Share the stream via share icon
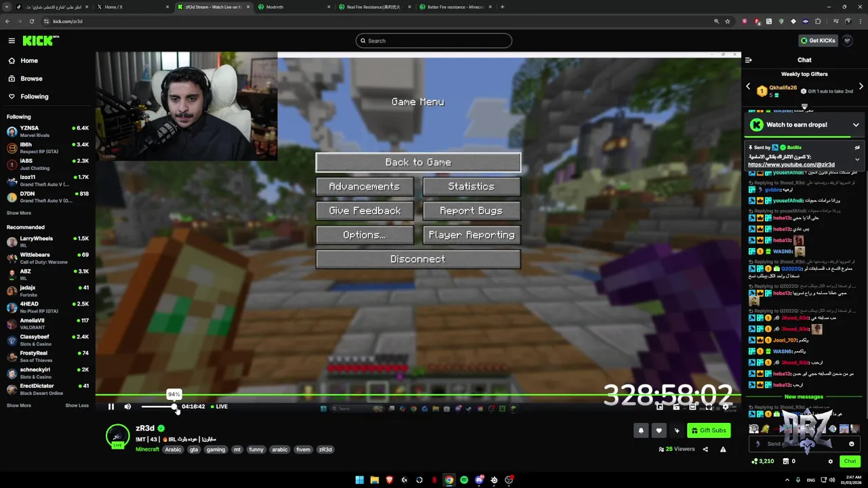 point(705,449)
